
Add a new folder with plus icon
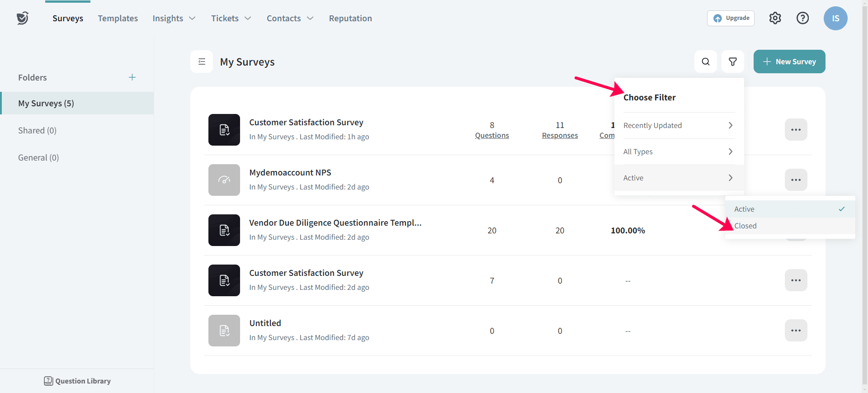(132, 77)
